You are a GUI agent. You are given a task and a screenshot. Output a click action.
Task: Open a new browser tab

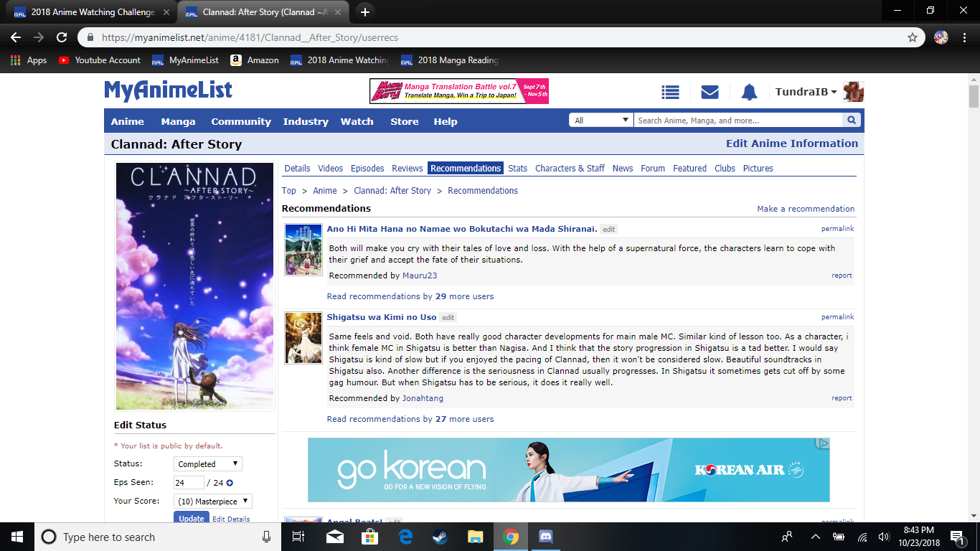365,12
